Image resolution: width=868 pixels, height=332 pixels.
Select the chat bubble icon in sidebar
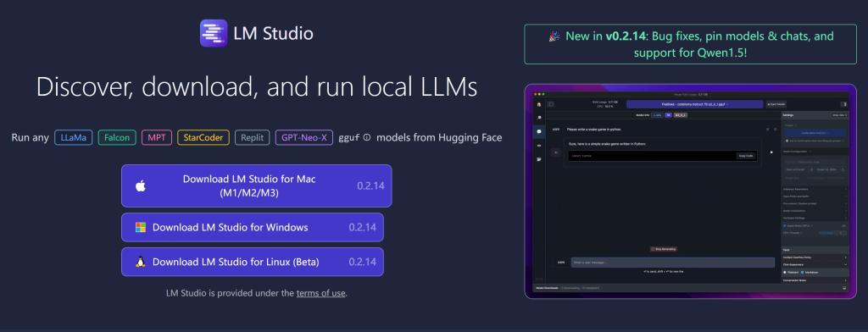point(538,131)
